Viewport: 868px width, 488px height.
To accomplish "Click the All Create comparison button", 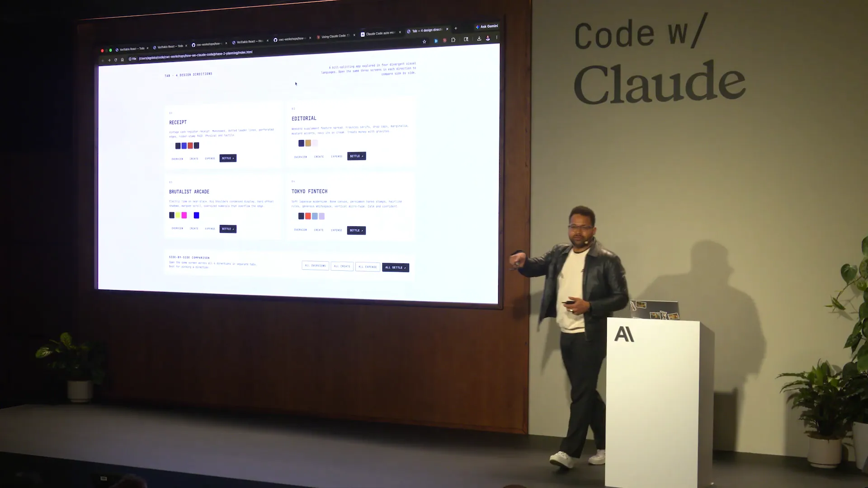I will tap(342, 266).
